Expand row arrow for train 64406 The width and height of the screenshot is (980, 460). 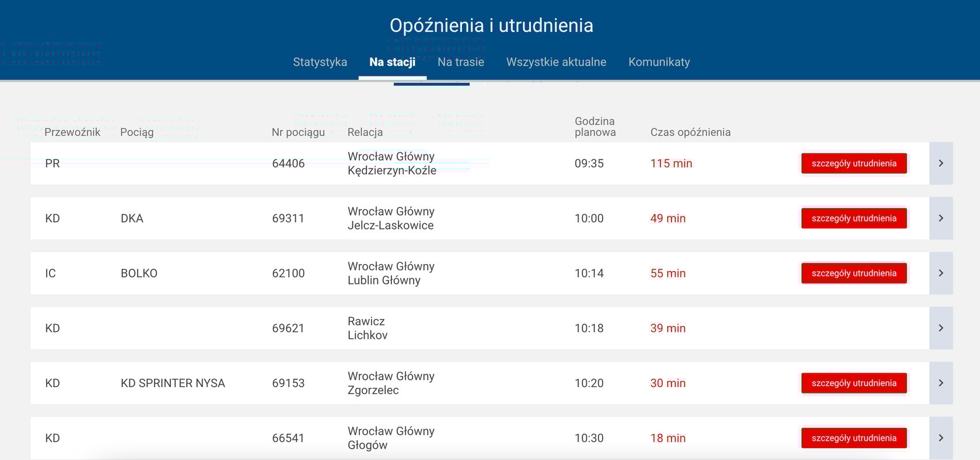tap(941, 163)
